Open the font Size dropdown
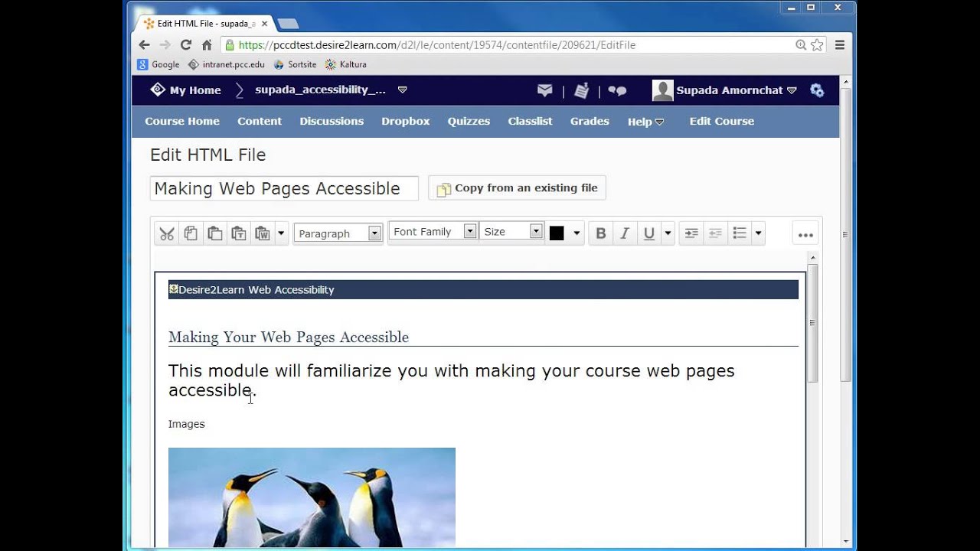Screen dimensions: 980x551 511,231
